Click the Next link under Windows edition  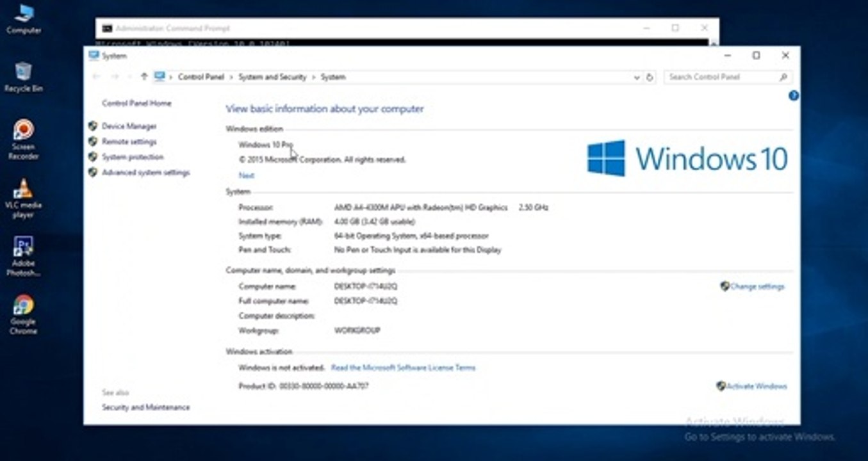[x=247, y=175]
